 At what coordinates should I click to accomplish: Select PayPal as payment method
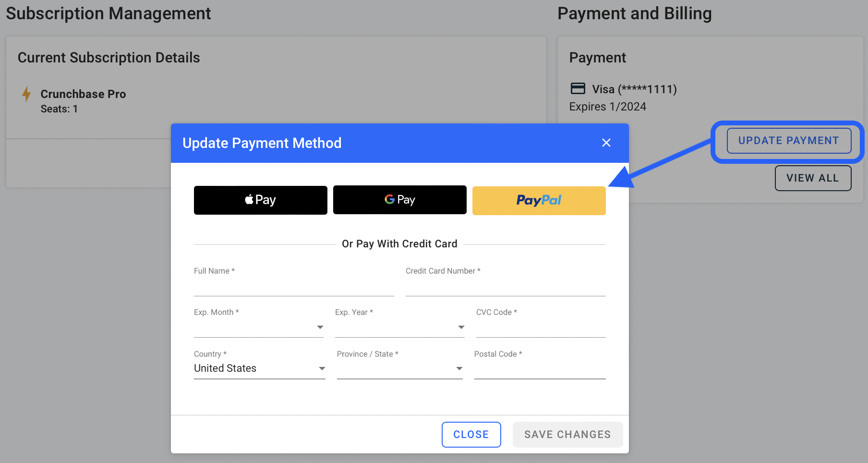coord(539,200)
